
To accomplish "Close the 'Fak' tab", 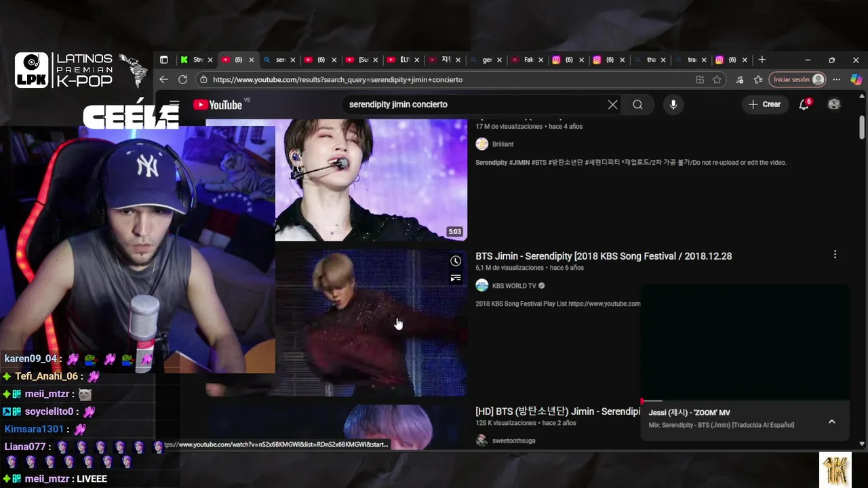I will point(540,60).
